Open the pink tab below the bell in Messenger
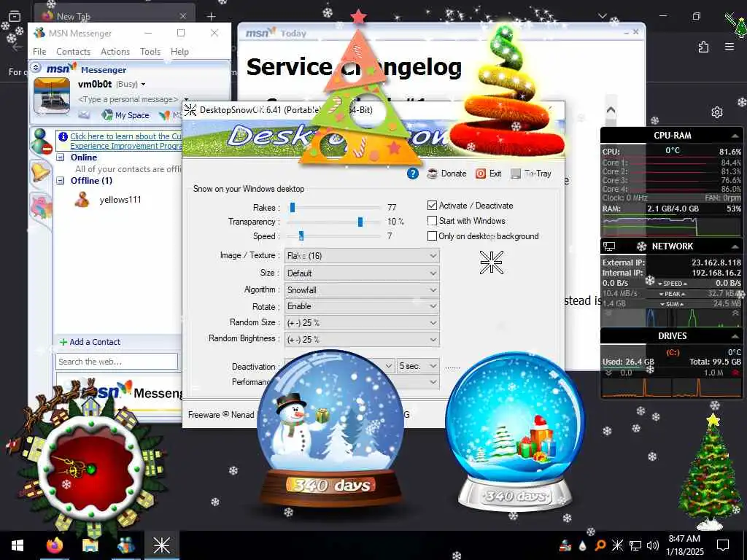Screen dimensions: 747x560 pyautogui.click(x=41, y=207)
